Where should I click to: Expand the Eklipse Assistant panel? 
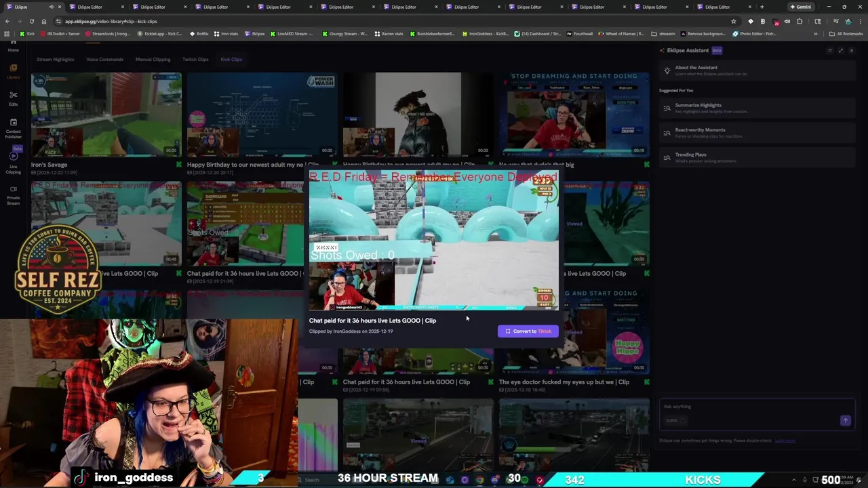point(841,50)
